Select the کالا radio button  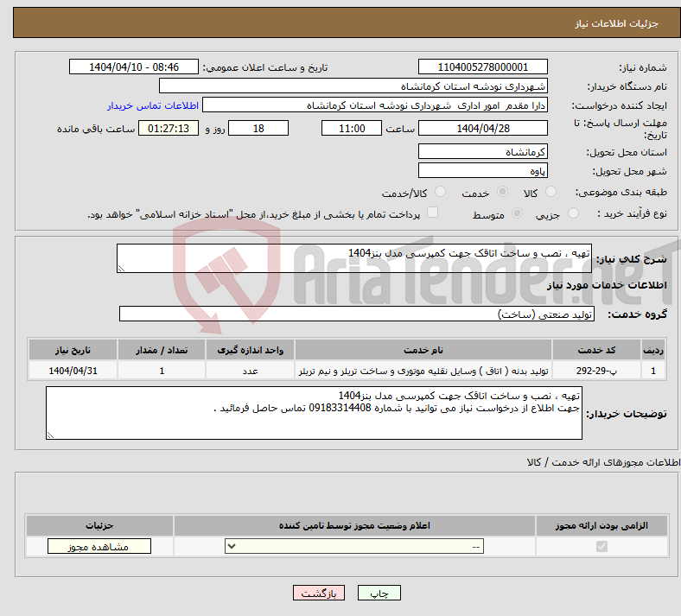coord(551,192)
